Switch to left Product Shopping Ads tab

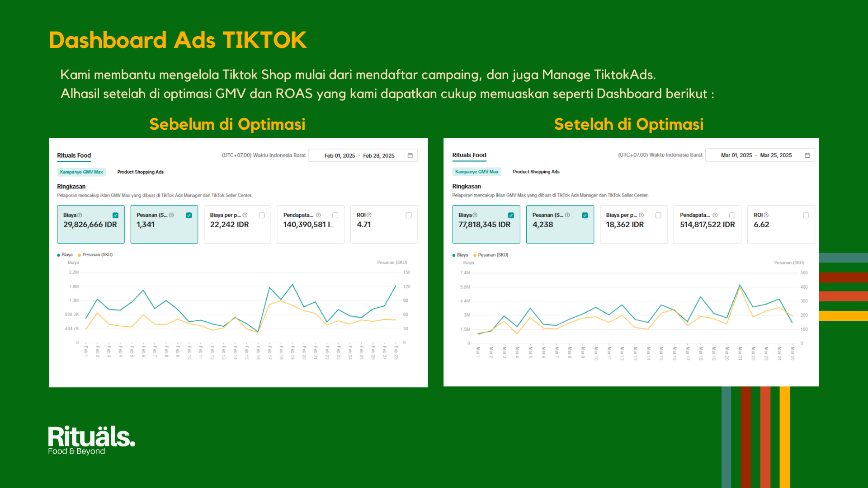click(140, 172)
